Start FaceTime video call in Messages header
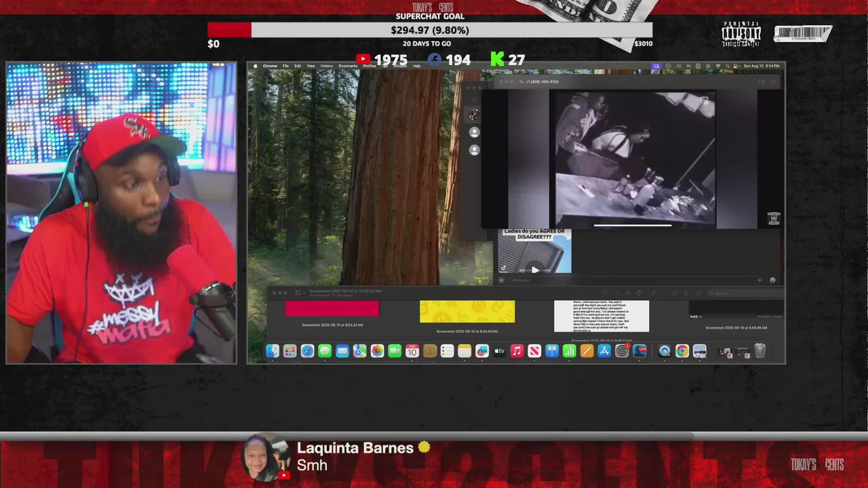This screenshot has width=868, height=488. (x=762, y=81)
